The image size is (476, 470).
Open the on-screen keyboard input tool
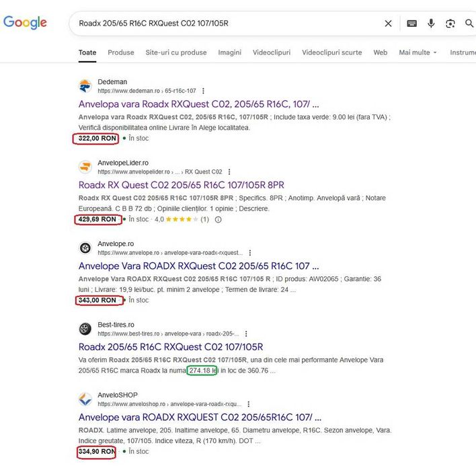[411, 24]
